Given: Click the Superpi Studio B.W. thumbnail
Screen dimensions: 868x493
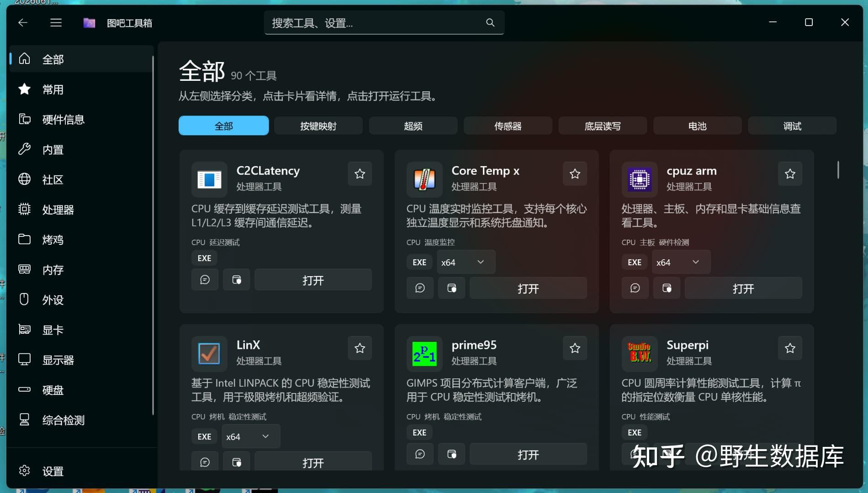Looking at the screenshot, I should pos(640,354).
